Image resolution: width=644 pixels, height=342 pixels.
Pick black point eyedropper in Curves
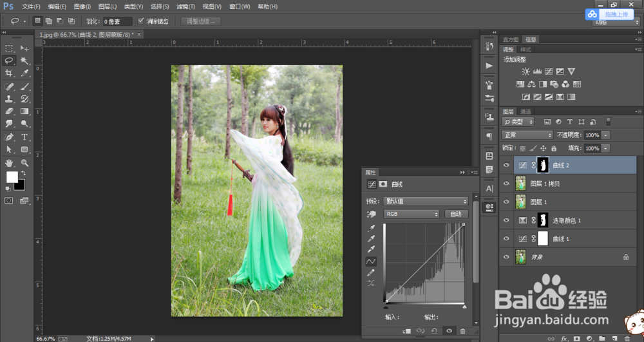tap(371, 228)
